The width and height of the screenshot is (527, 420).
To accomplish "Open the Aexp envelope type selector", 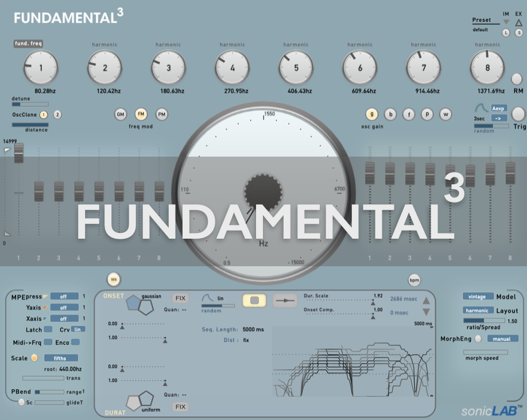I will click(x=499, y=108).
